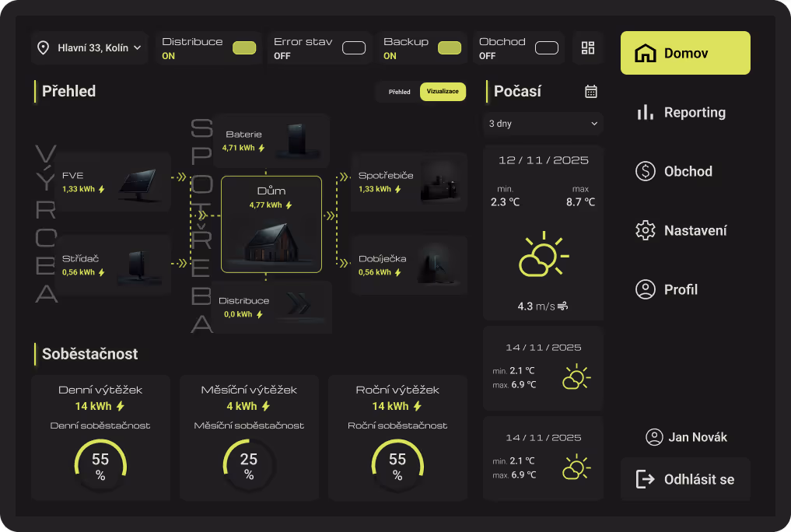Open the weather calendar icon
The image size is (791, 532).
pyautogui.click(x=591, y=91)
